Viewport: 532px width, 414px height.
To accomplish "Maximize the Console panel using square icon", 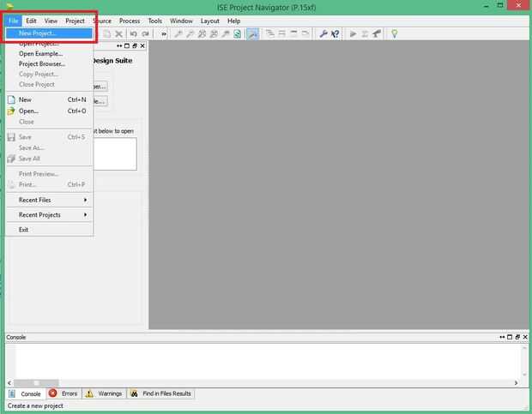I will click(x=510, y=337).
